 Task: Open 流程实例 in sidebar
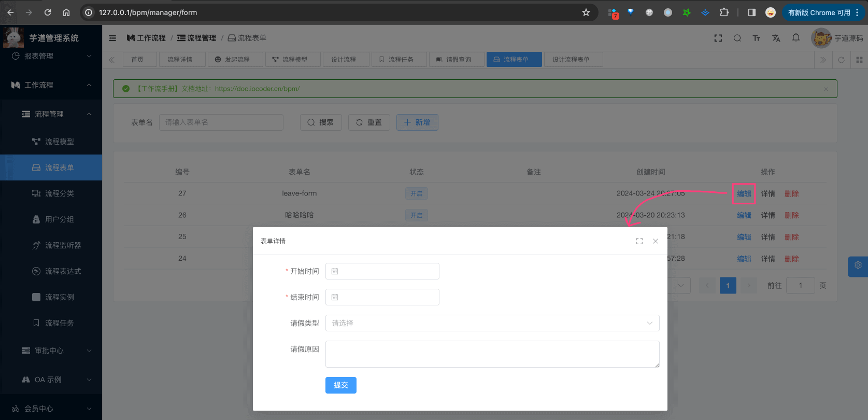point(51,297)
